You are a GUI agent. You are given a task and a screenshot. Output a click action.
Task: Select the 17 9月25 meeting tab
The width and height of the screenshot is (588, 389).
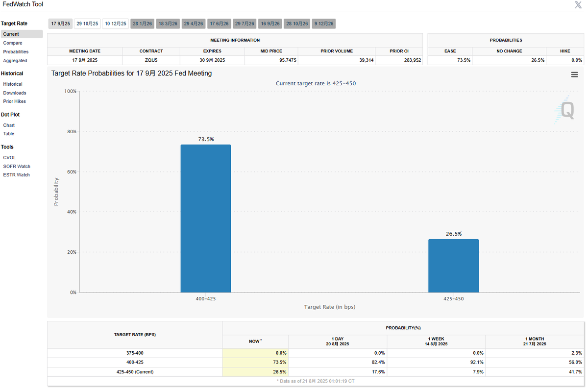coord(60,24)
